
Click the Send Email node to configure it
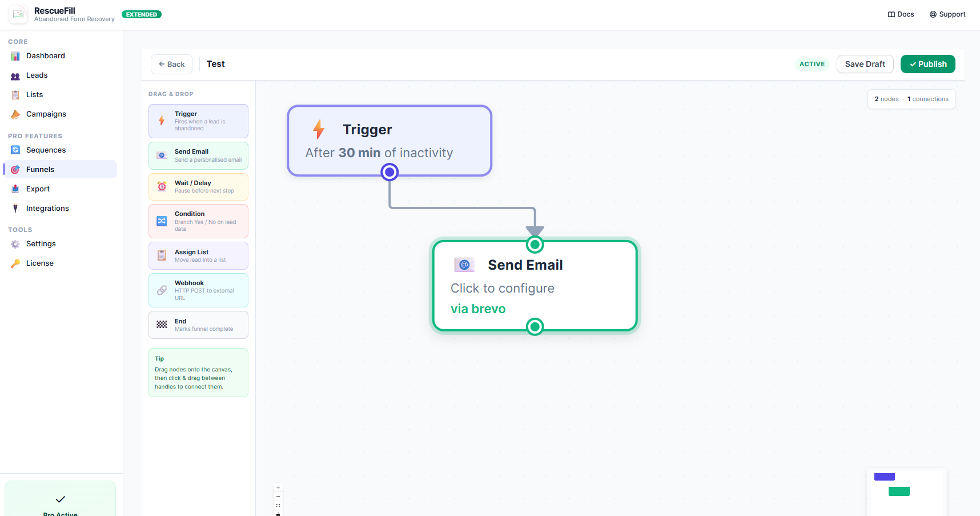coord(535,286)
